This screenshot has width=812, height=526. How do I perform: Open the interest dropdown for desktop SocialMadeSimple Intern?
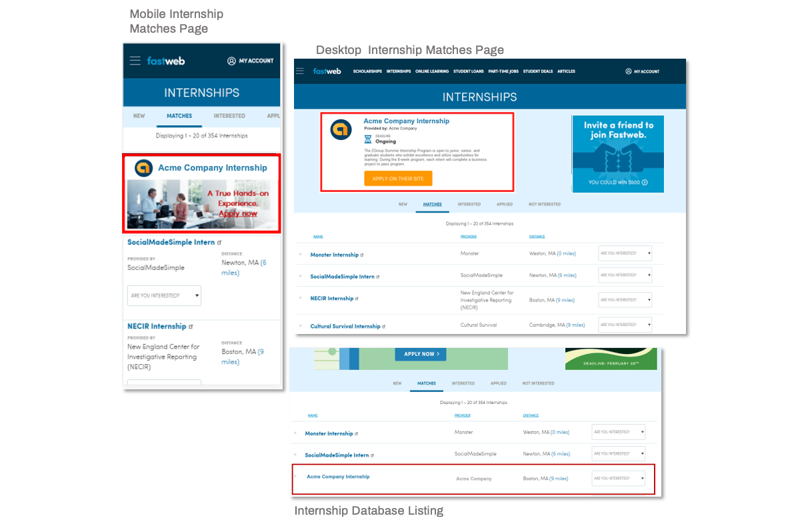click(625, 275)
